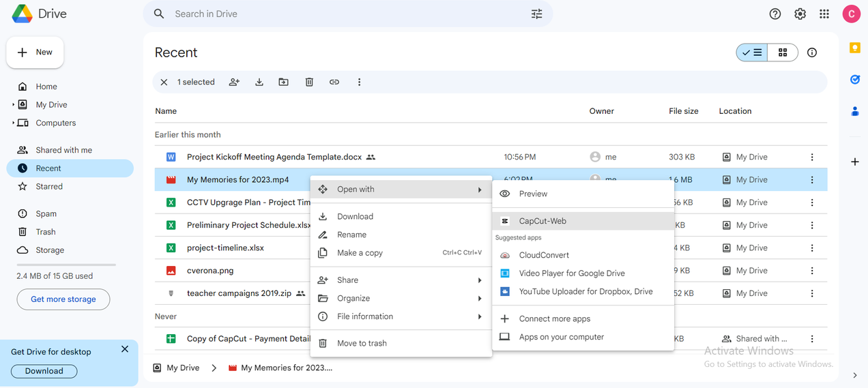The height and width of the screenshot is (388, 868).
Task: Open the search options filter icon
Action: click(x=537, y=14)
